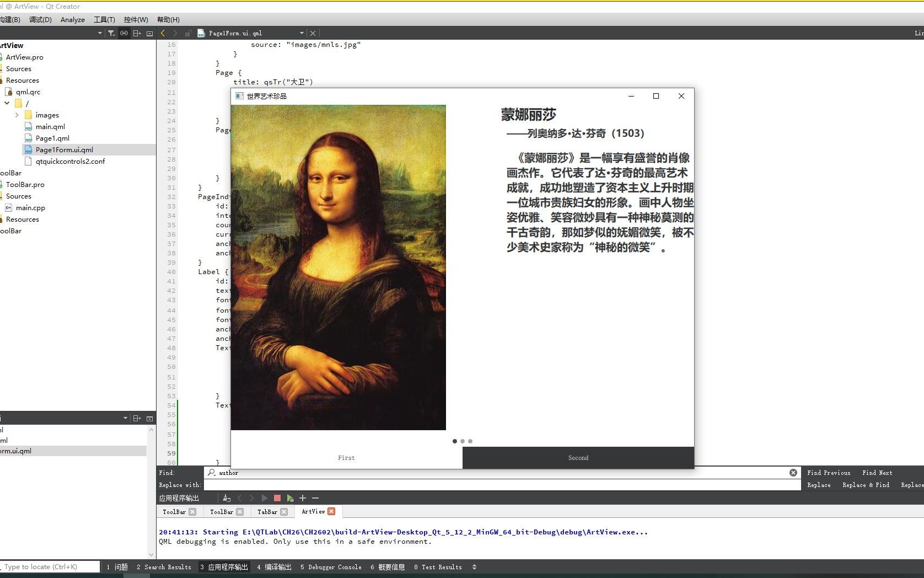Select ToolBar.pro in the project tree
Screen dimensions: 924x578
pos(25,184)
